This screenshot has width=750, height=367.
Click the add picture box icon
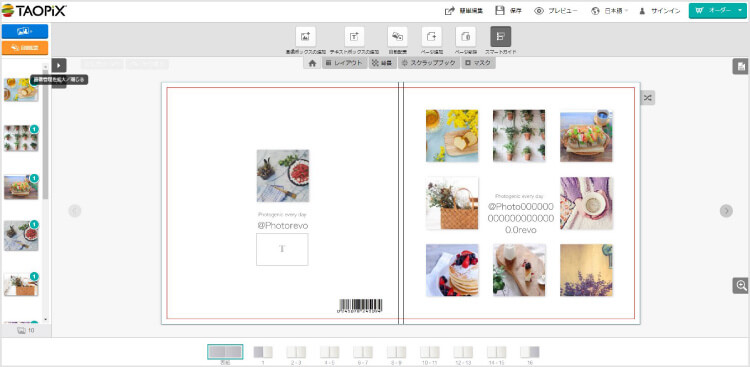(x=305, y=37)
